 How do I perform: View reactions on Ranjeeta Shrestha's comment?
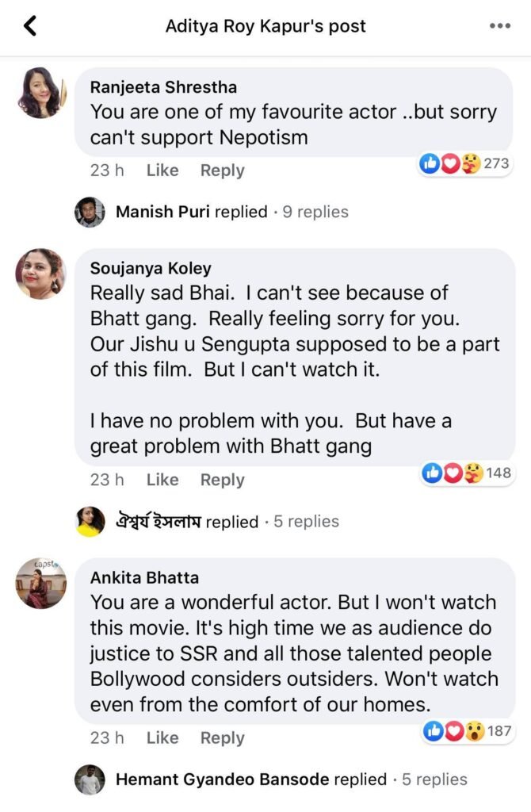(465, 164)
